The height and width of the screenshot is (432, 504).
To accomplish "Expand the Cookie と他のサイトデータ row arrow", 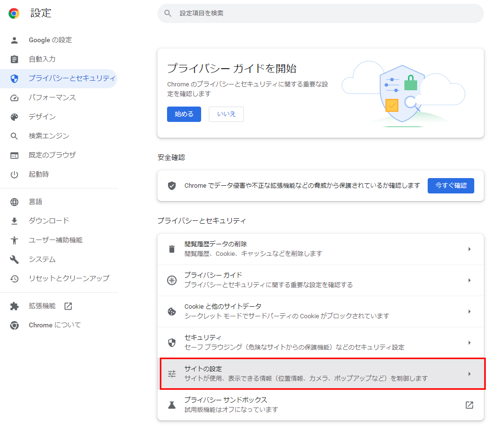I will [x=469, y=312].
